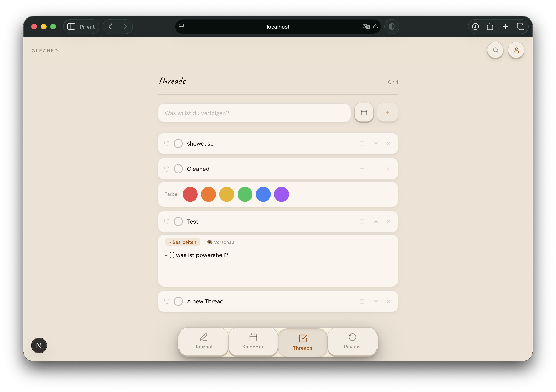Image resolution: width=556 pixels, height=392 pixels.
Task: Choose the yellow color swatch
Action: pos(227,194)
